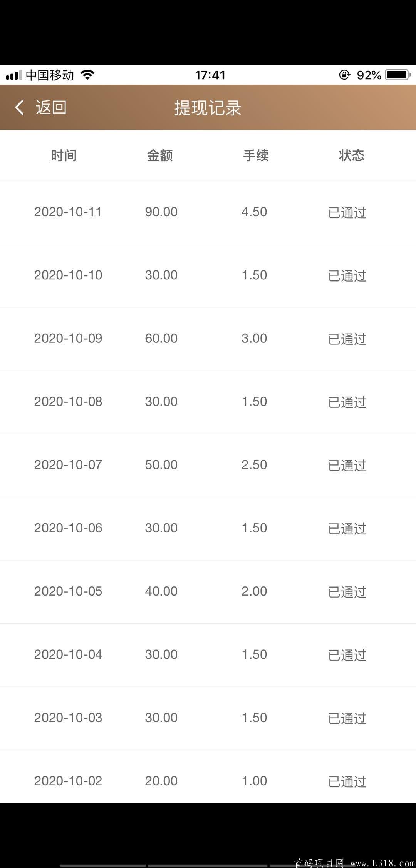
Task: Select the 状态 column header
Action: pos(352,155)
